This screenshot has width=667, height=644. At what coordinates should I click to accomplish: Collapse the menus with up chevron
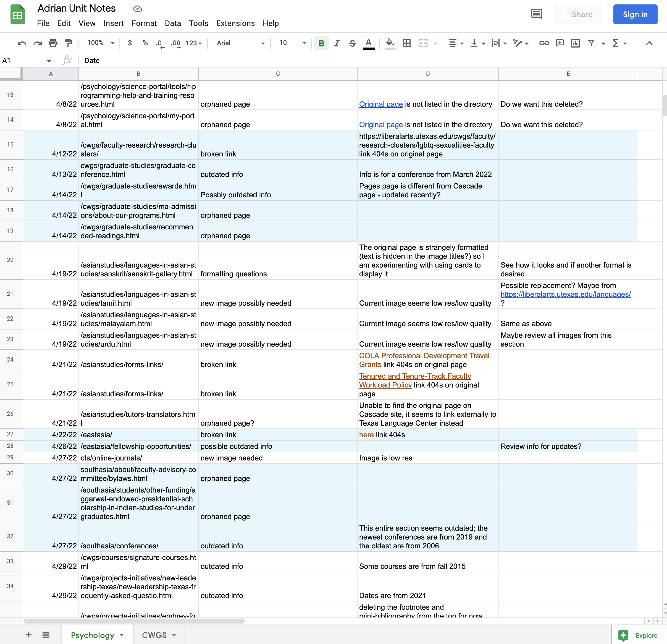tap(649, 43)
